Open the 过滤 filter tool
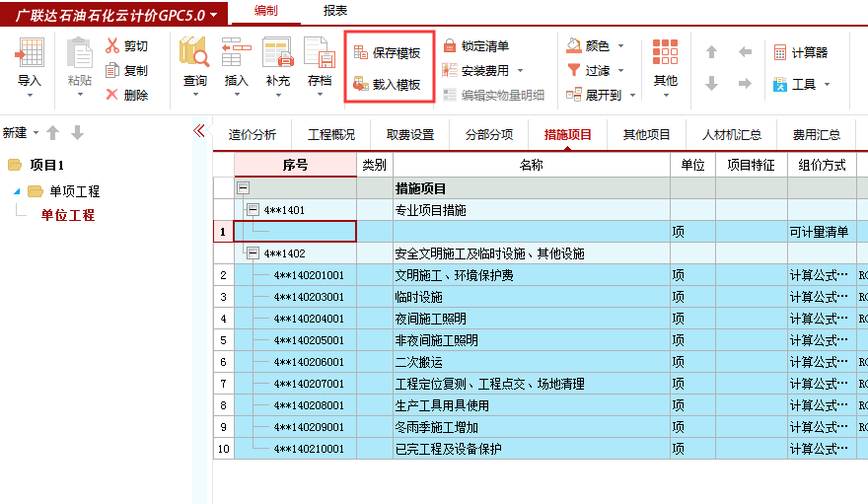The width and height of the screenshot is (868, 504). coord(589,70)
